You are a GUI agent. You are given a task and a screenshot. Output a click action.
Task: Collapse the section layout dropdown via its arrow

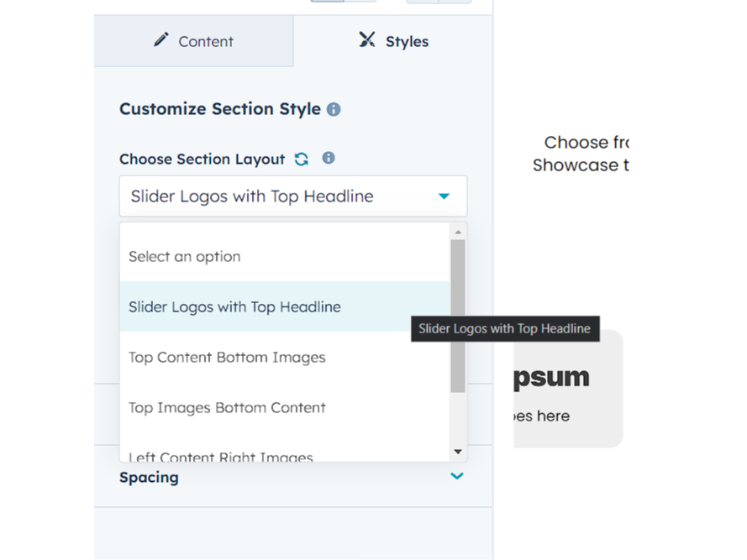[x=444, y=196]
